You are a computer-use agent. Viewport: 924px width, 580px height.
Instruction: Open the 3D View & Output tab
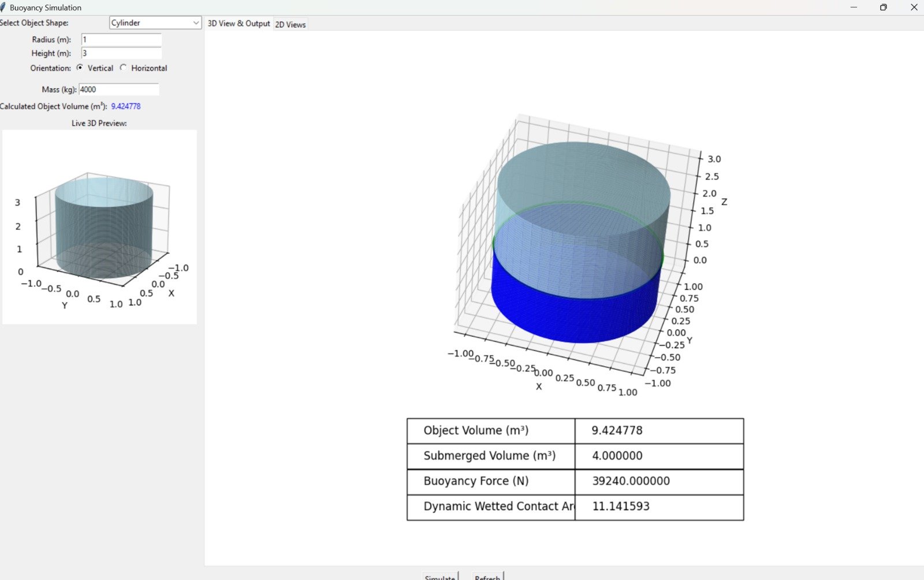point(239,24)
